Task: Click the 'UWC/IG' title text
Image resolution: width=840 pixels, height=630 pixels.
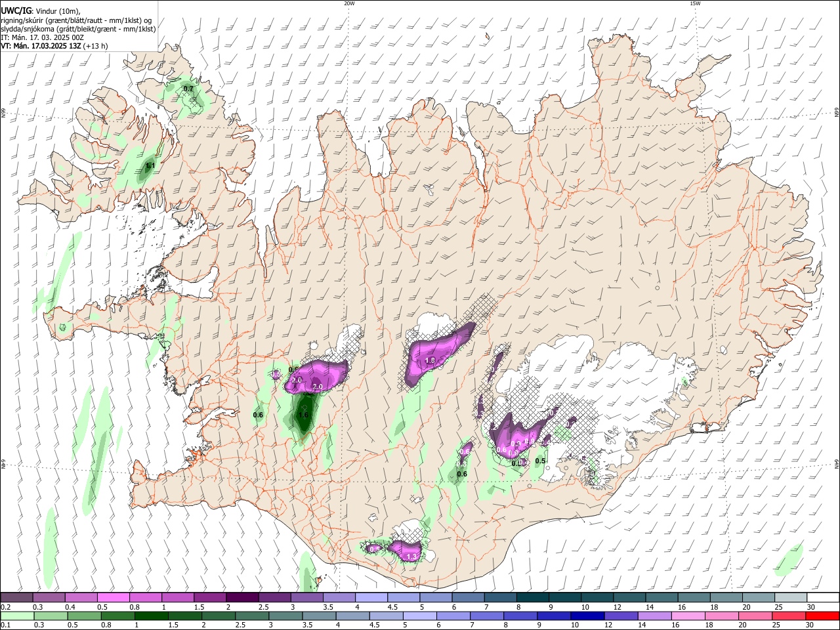Action: (16, 10)
